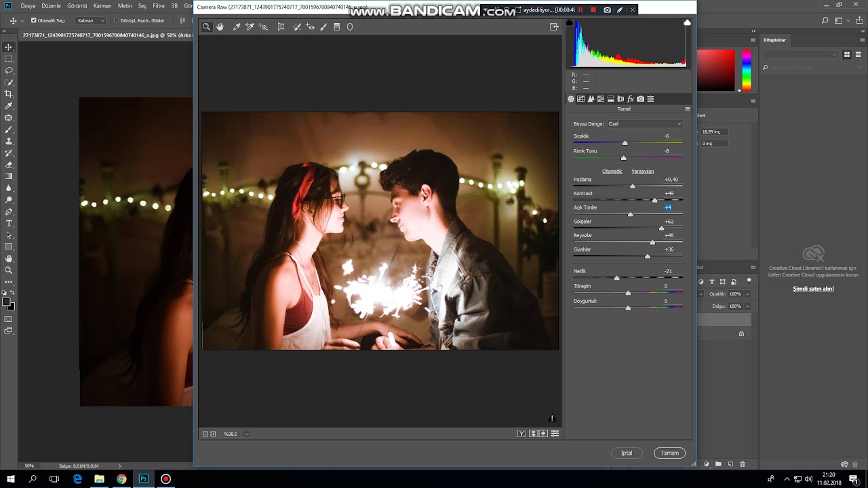Screen dimensions: 868x488
Task: Open the Detail panel tab
Action: pyautogui.click(x=591, y=99)
